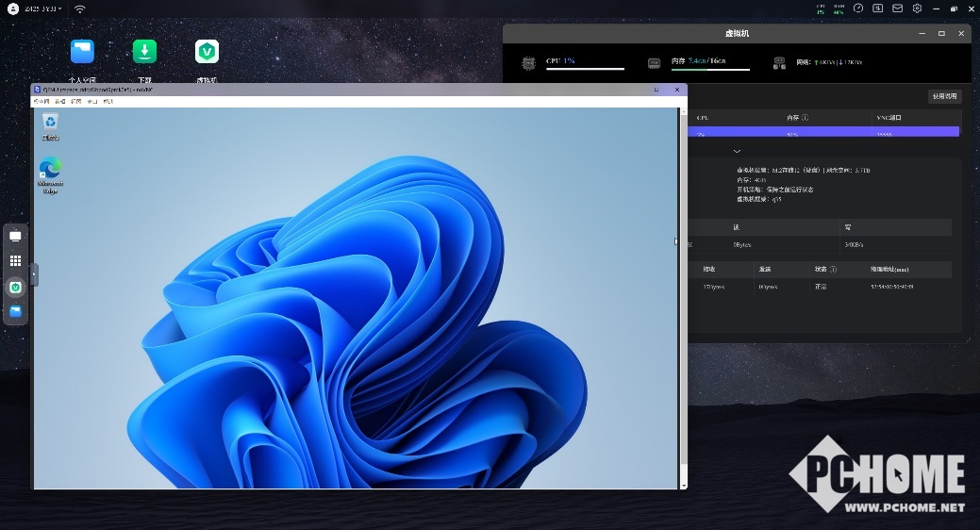Screen dimensions: 980x530
Task: Click the info icon beside 状态 header
Action: [833, 269]
